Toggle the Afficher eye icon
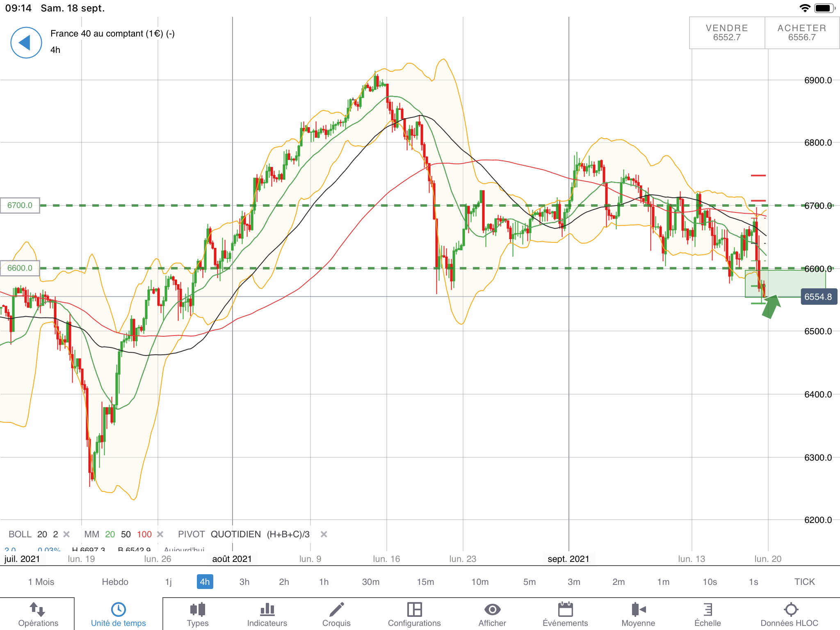840x630 pixels. (492, 609)
